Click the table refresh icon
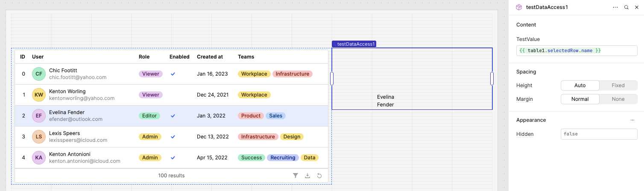 (319, 176)
